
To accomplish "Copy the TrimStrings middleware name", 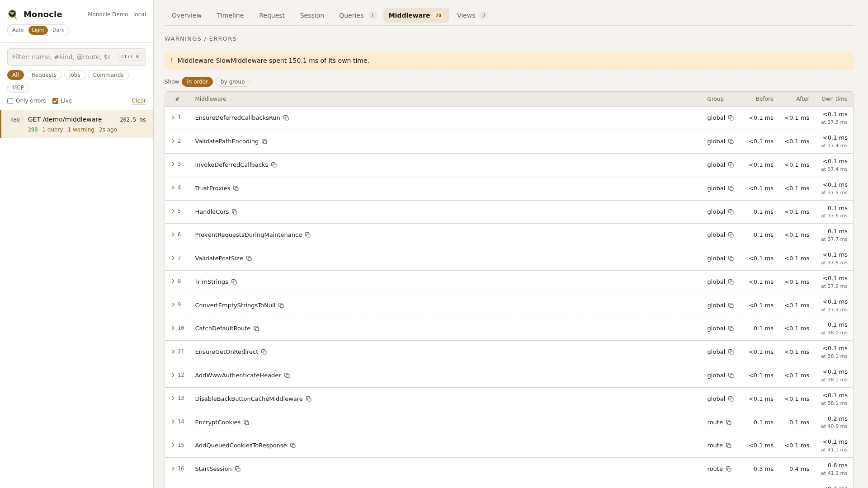I will point(234,282).
